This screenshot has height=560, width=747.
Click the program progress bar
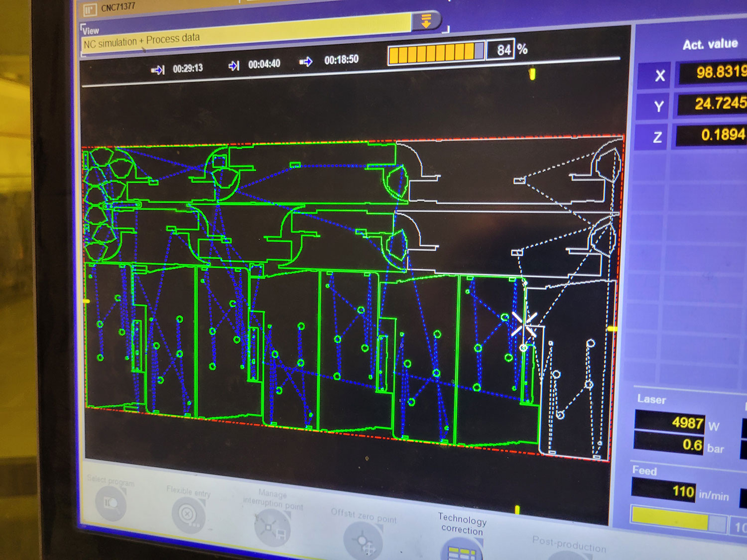click(x=436, y=53)
